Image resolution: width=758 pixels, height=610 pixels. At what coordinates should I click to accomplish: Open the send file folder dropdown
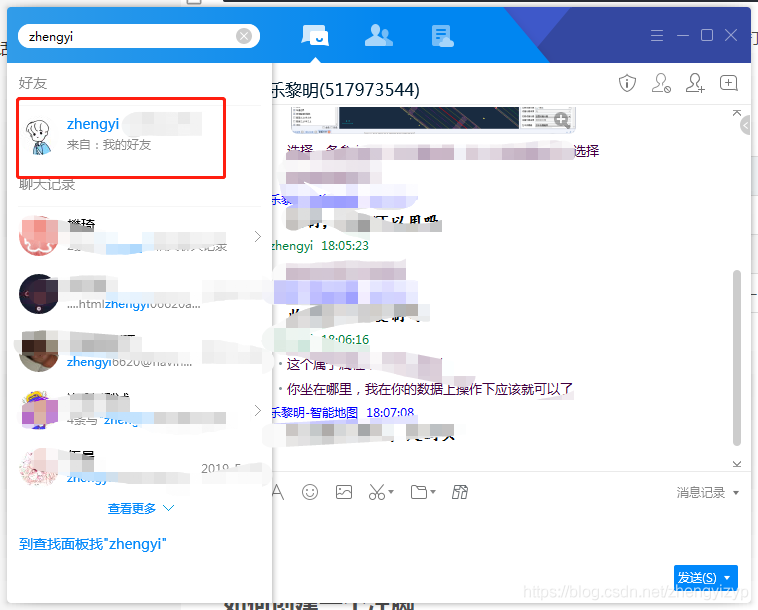421,492
